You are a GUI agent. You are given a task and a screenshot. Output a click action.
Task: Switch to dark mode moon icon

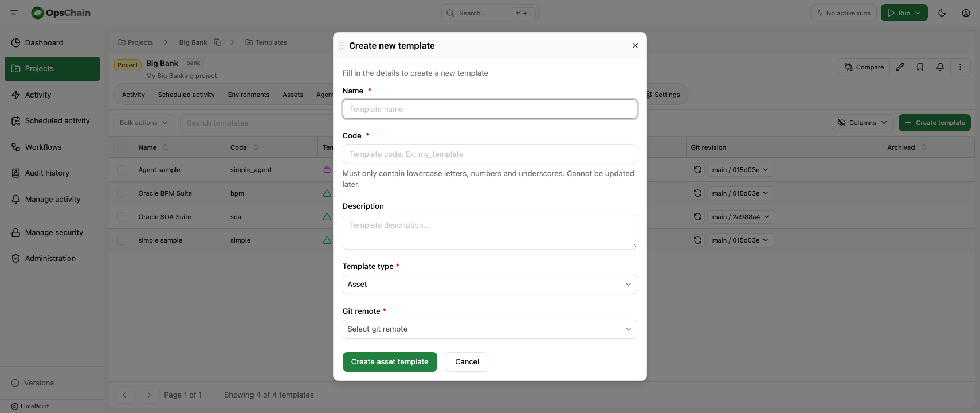pyautogui.click(x=942, y=13)
